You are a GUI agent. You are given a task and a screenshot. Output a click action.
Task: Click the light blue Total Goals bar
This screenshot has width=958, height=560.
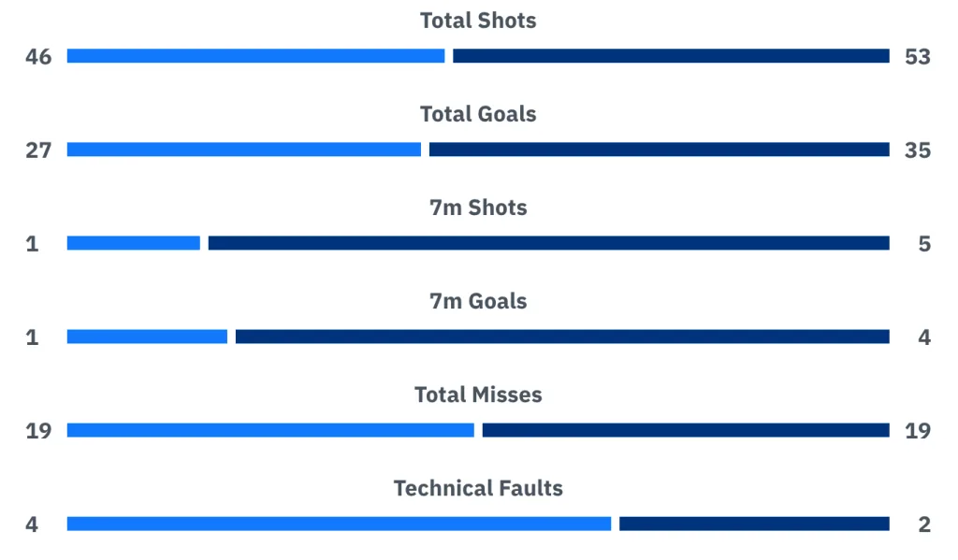(243, 150)
